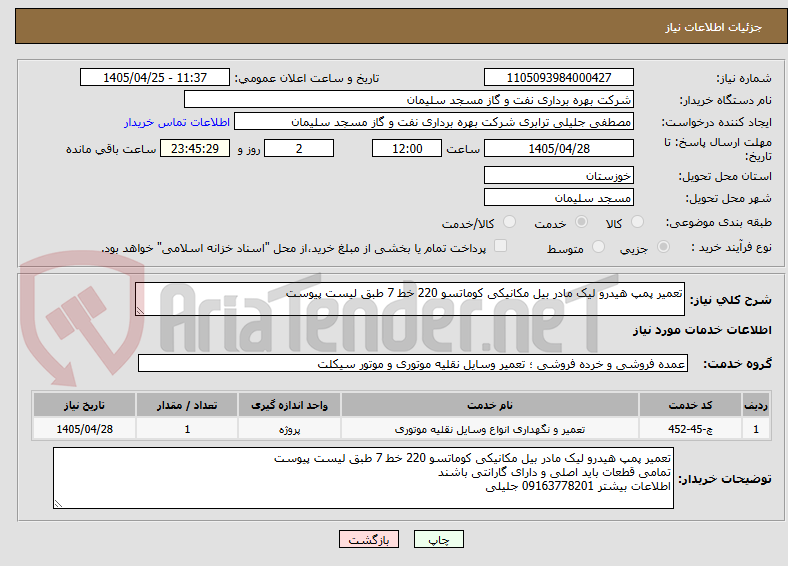Click the شهر محل تحویل label
Viewport: 788px width, 566px height.
click(728, 199)
